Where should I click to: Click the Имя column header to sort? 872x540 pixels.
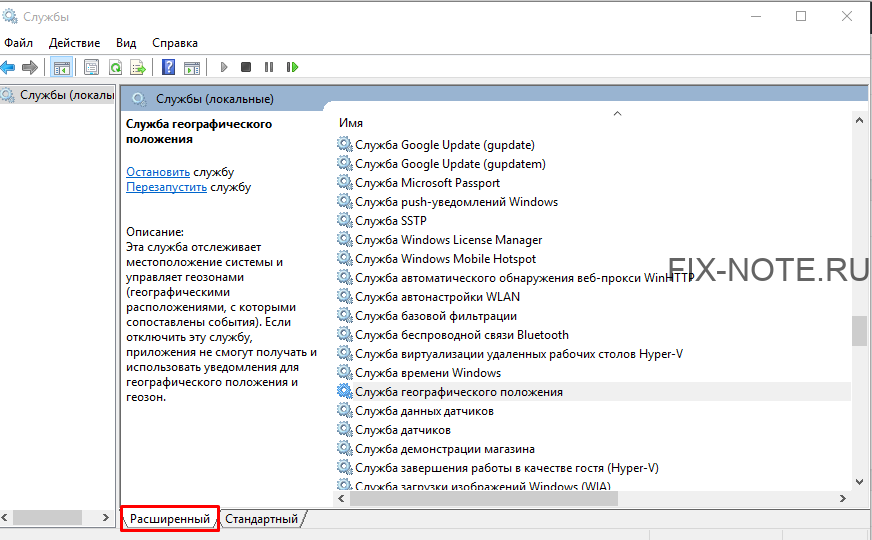tap(351, 122)
